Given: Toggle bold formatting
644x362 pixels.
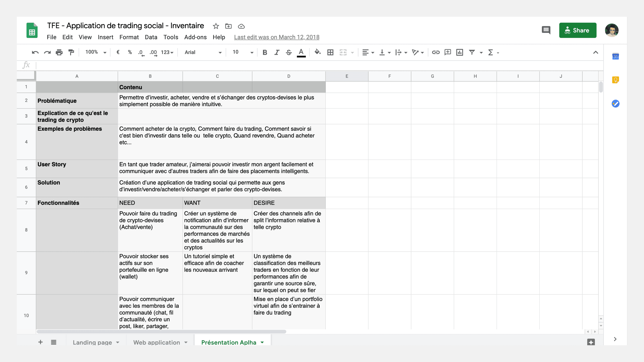Looking at the screenshot, I should [x=265, y=52].
